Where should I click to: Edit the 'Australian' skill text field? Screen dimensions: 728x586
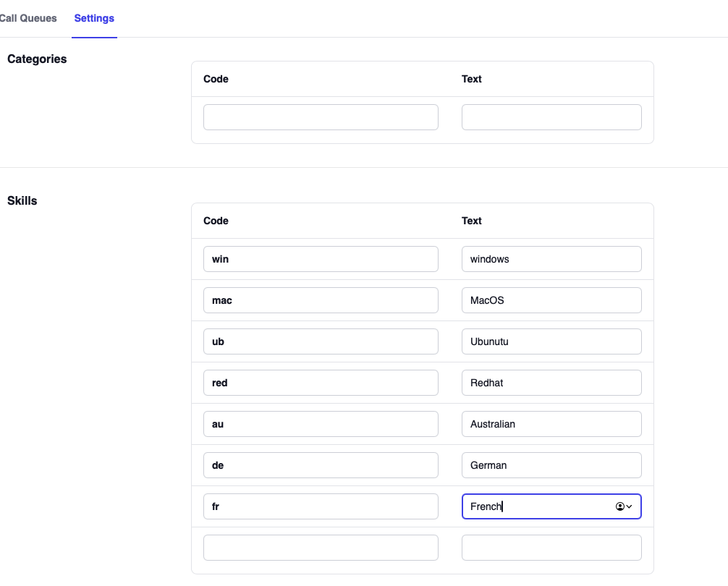[551, 424]
